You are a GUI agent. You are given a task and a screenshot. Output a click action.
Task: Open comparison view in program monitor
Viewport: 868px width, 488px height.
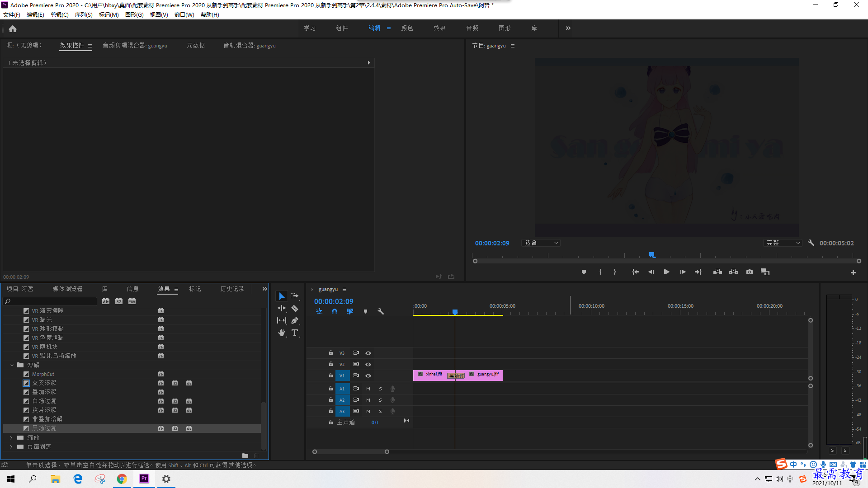pos(765,272)
